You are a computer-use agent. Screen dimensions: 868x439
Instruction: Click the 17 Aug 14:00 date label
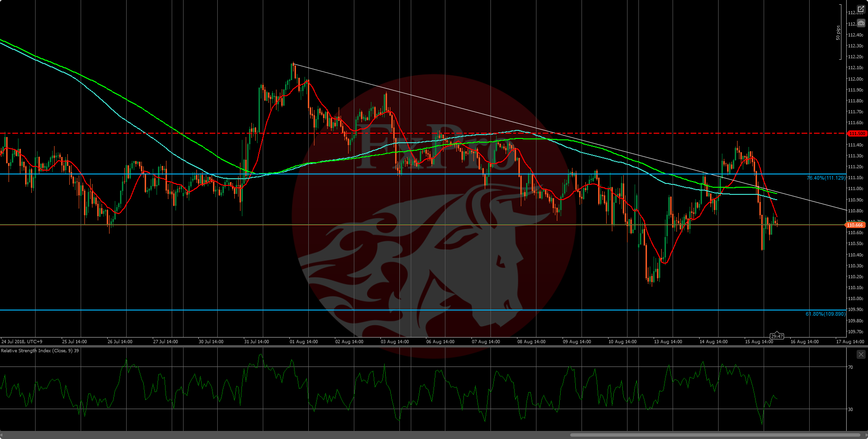[x=850, y=341]
